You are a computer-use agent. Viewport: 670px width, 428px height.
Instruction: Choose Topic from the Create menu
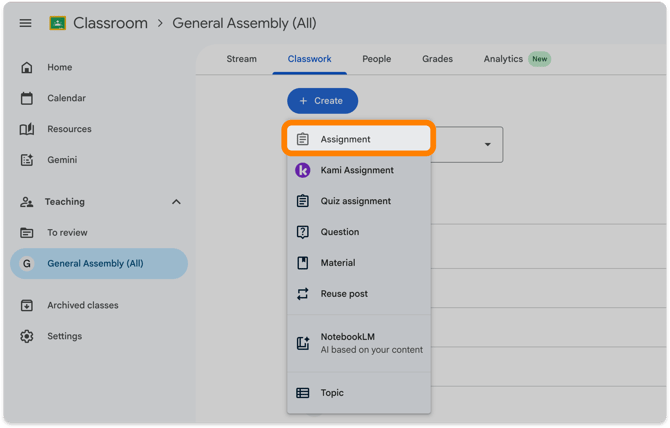[359, 393]
